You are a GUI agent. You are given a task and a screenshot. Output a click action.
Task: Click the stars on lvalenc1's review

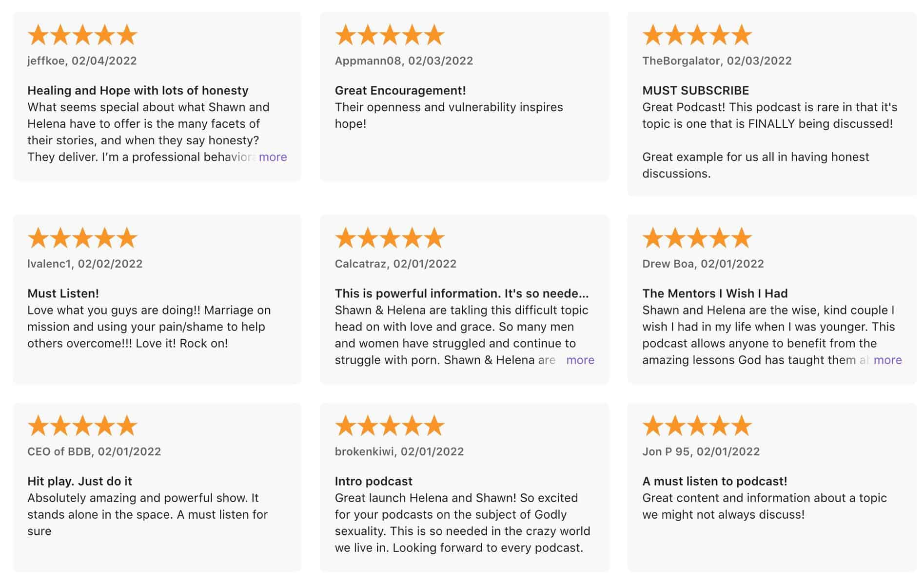point(82,238)
